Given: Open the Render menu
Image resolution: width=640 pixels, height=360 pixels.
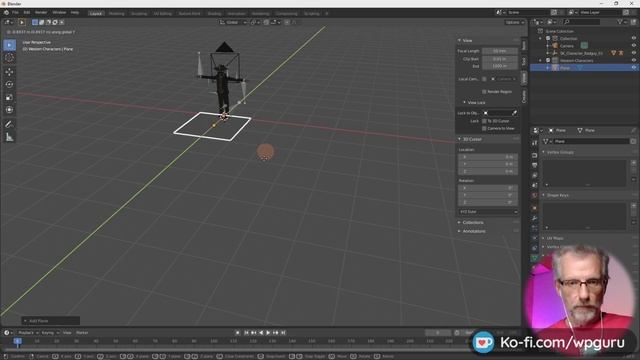Looking at the screenshot, I should (x=41, y=13).
